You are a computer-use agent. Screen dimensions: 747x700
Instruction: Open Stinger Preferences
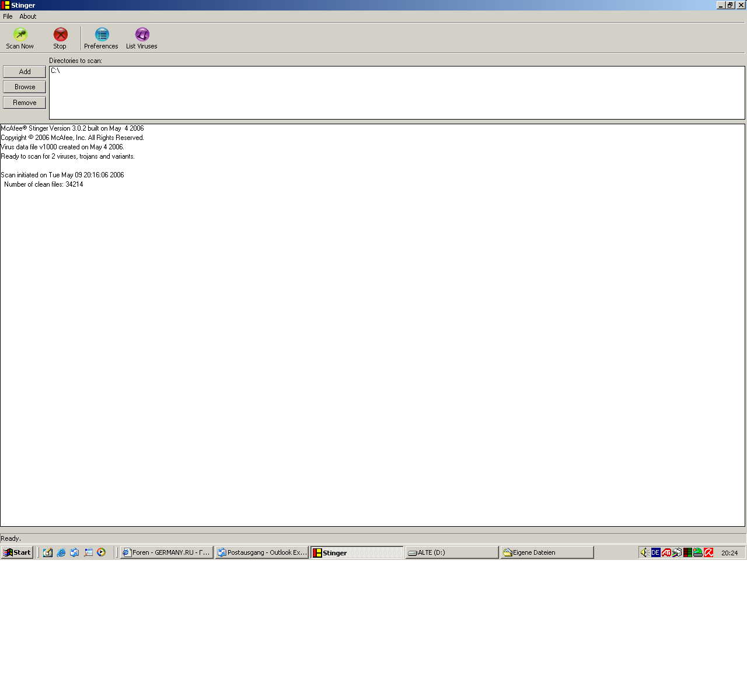pyautogui.click(x=101, y=38)
